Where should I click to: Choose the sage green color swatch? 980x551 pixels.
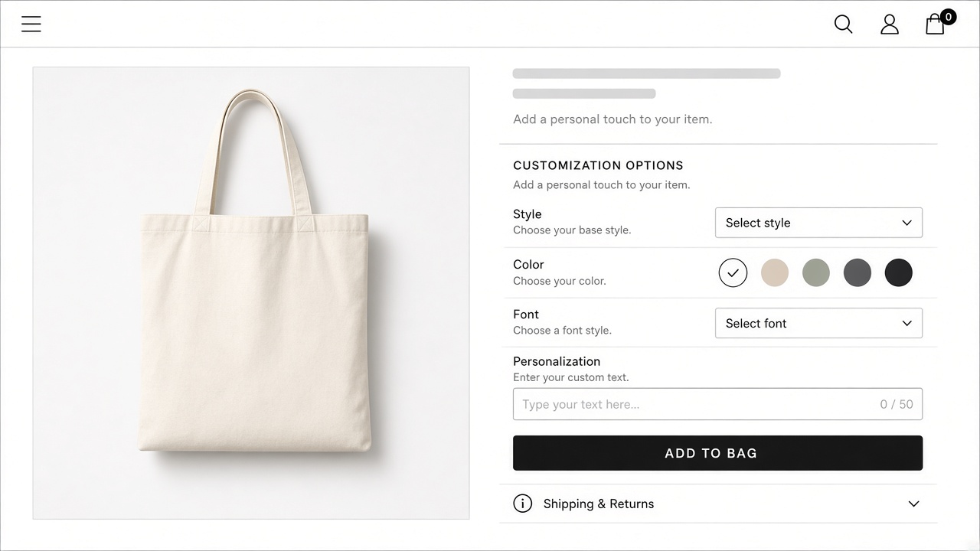pyautogui.click(x=816, y=272)
